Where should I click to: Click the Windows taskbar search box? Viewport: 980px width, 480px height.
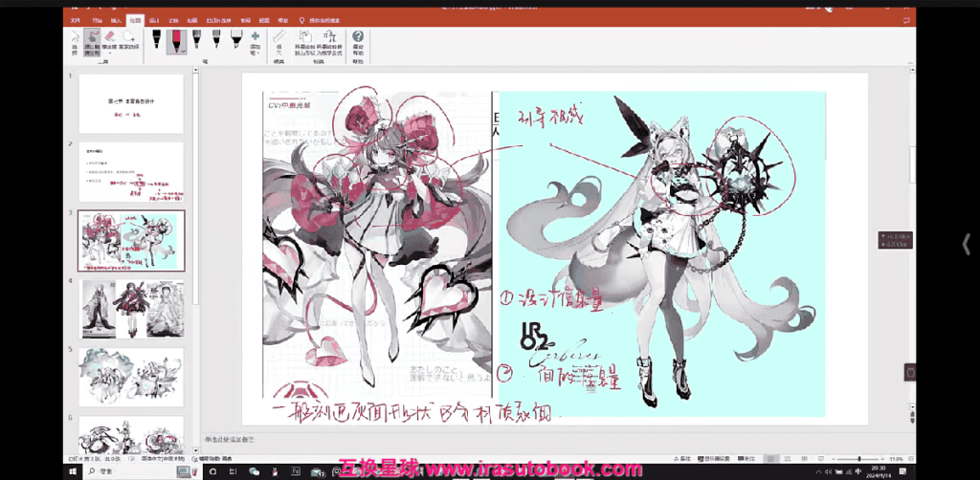point(141,471)
